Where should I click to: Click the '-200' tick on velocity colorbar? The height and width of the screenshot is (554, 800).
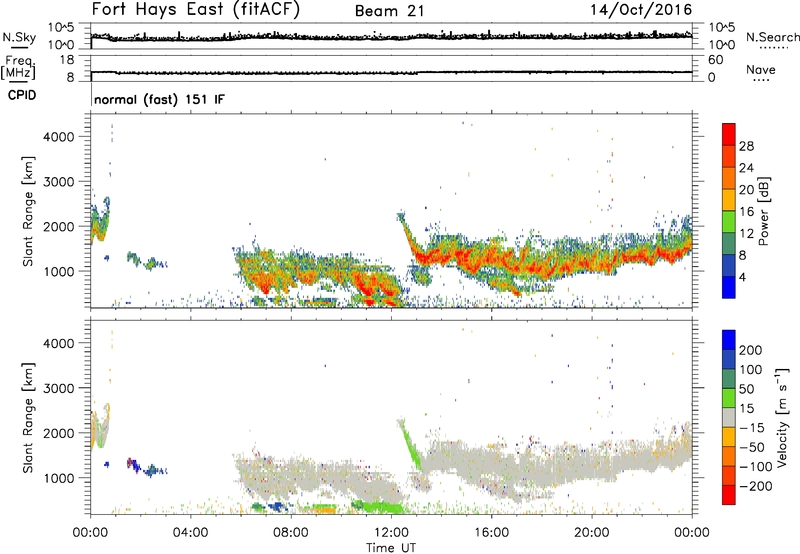[x=756, y=486]
